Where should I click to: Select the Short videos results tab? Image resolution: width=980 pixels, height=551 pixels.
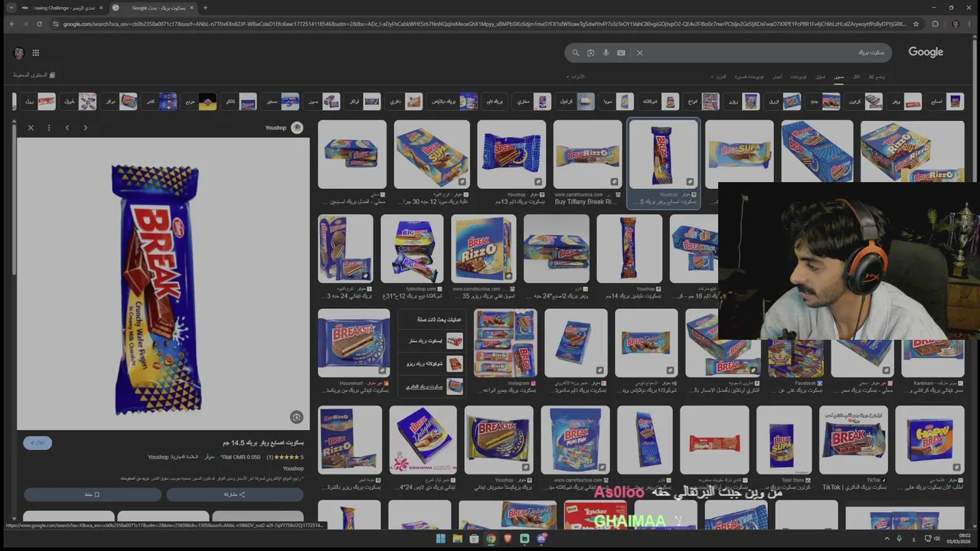point(749,77)
